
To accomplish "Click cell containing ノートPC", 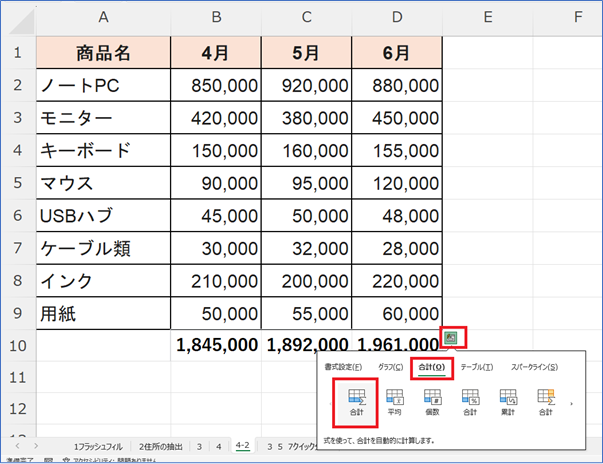I will click(x=103, y=86).
